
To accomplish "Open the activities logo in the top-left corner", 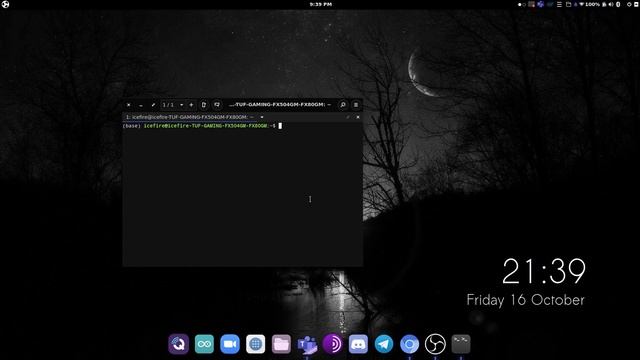I will click(x=5, y=4).
